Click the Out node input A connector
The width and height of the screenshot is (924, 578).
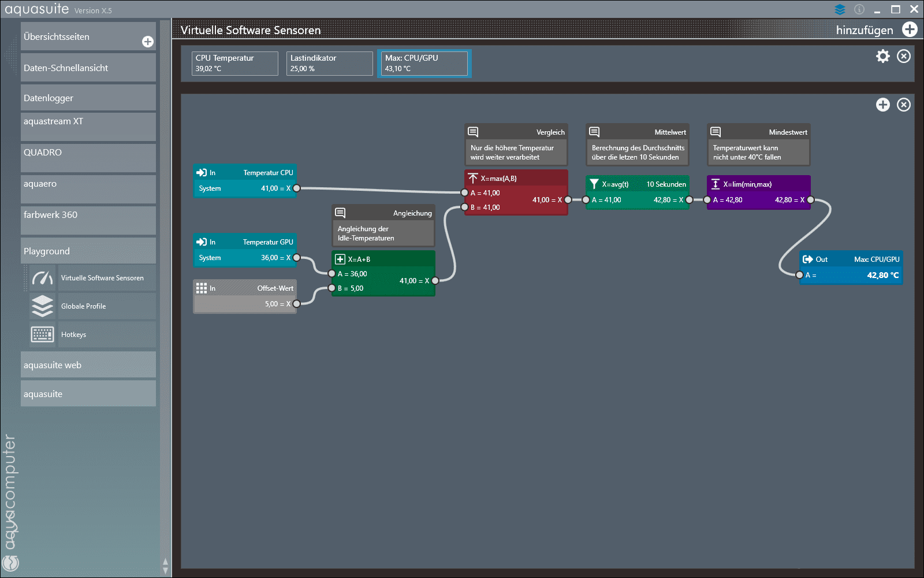pyautogui.click(x=799, y=275)
